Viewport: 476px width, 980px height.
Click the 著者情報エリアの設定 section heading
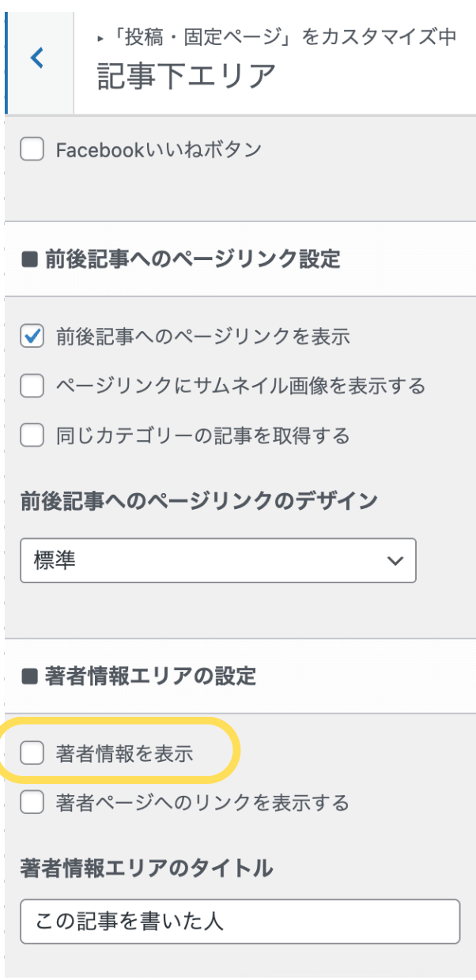tap(149, 676)
